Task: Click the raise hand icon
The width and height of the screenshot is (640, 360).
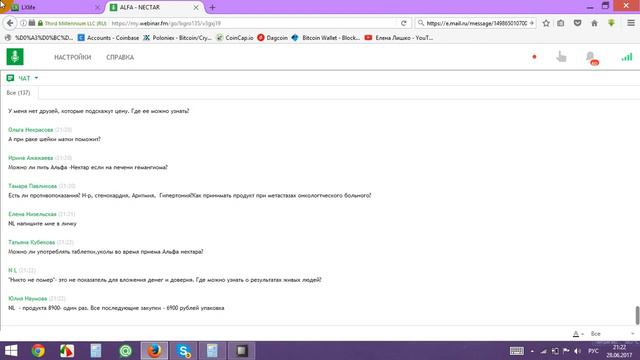Action: click(x=562, y=57)
